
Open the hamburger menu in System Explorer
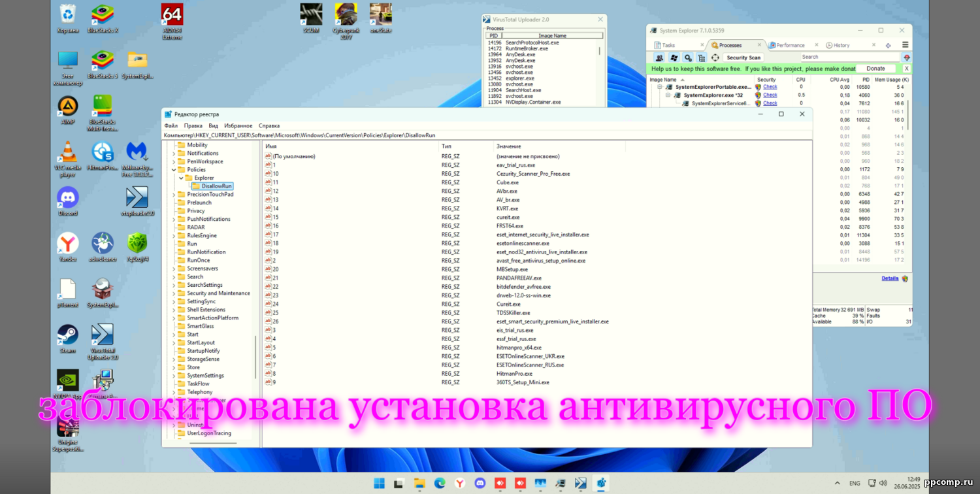905,45
